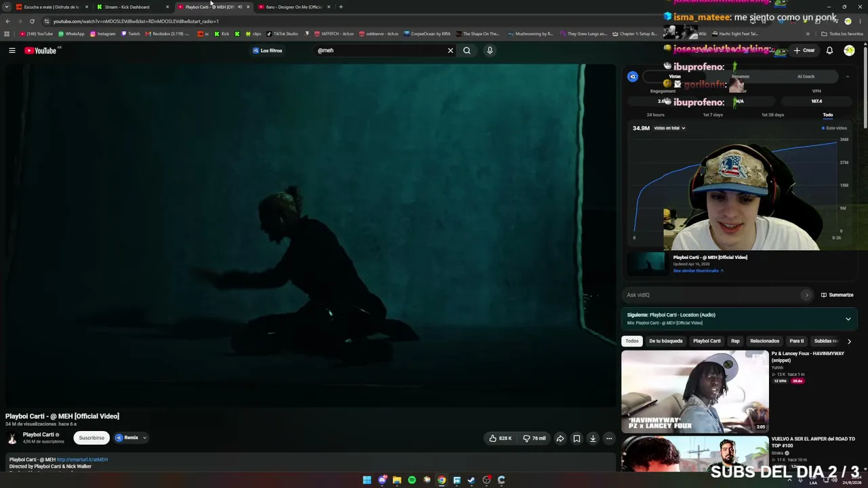Click the Ask vidIQ input field
Viewport: 868px width, 488px height.
pyautogui.click(x=717, y=295)
